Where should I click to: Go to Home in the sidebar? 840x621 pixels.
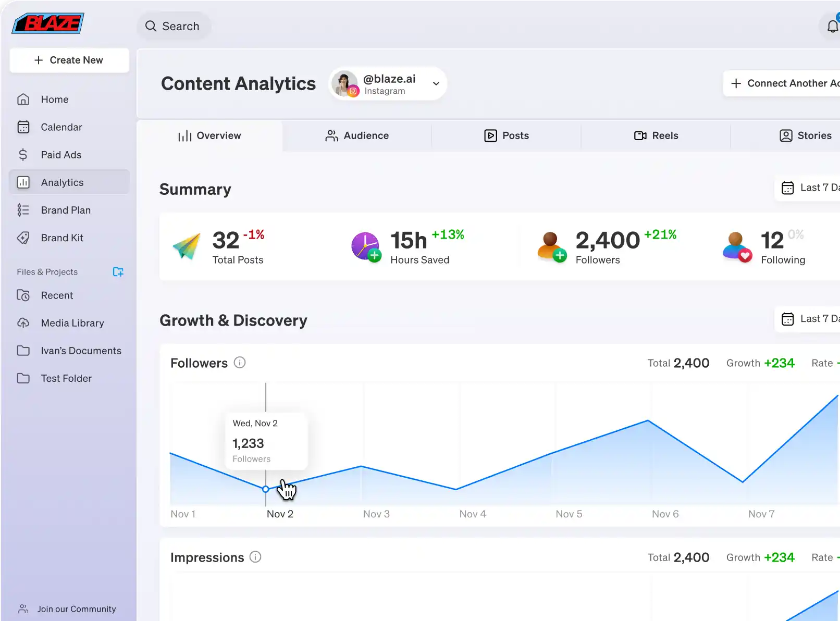click(x=69, y=100)
